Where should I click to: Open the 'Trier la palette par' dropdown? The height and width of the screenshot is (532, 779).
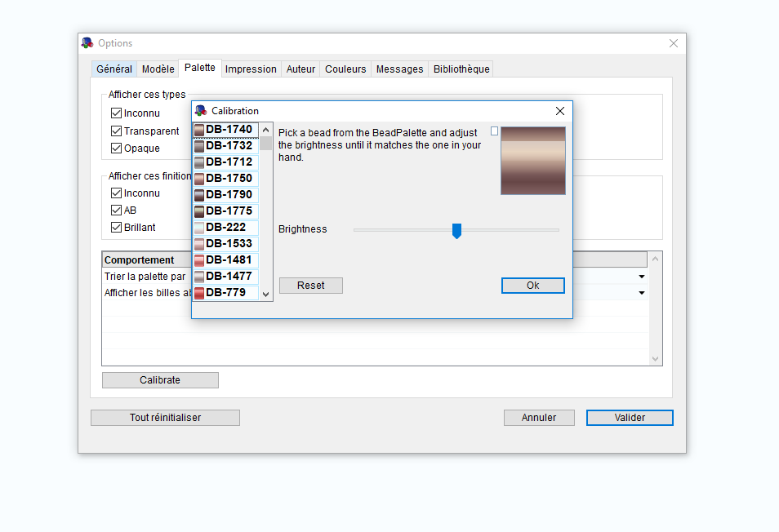pyautogui.click(x=641, y=277)
